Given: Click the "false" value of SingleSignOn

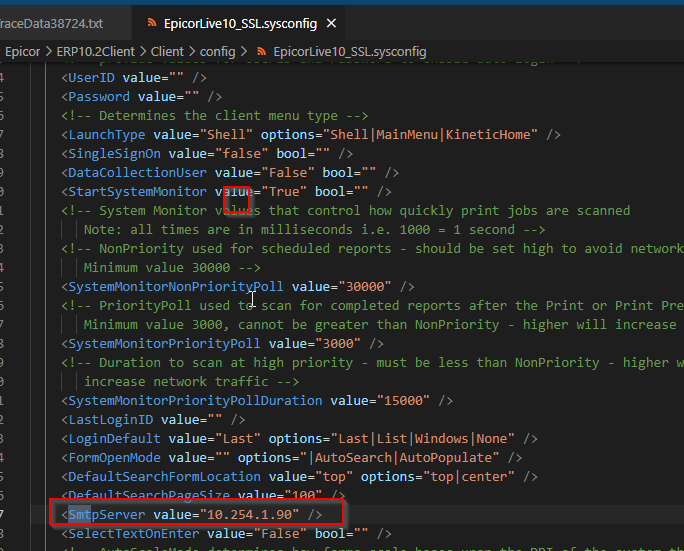Looking at the screenshot, I should (x=242, y=154).
